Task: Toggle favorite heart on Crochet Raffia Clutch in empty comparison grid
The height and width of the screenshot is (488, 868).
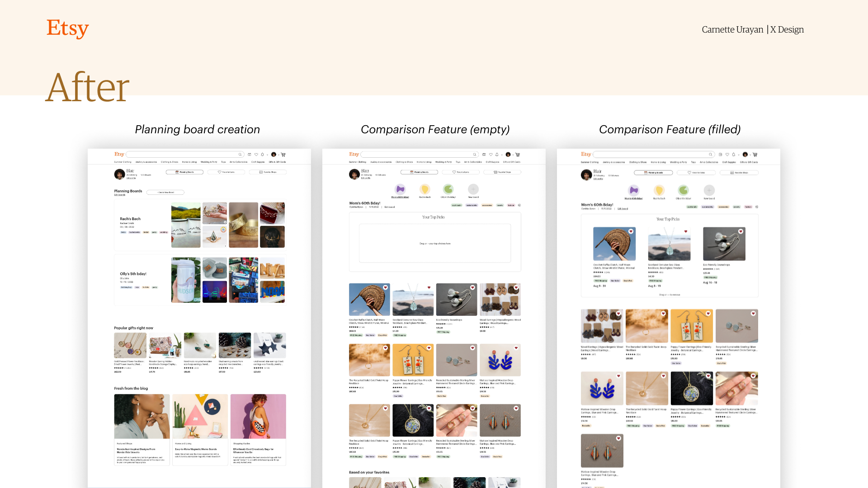Action: [x=386, y=287]
